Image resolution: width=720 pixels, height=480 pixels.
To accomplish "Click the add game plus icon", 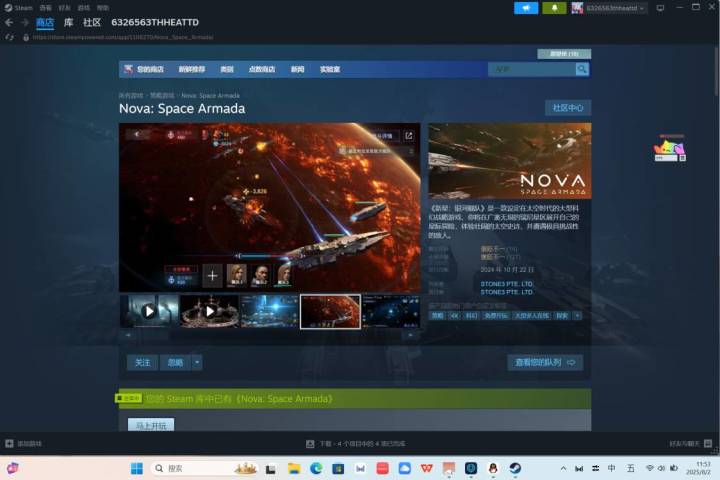I will coord(9,443).
